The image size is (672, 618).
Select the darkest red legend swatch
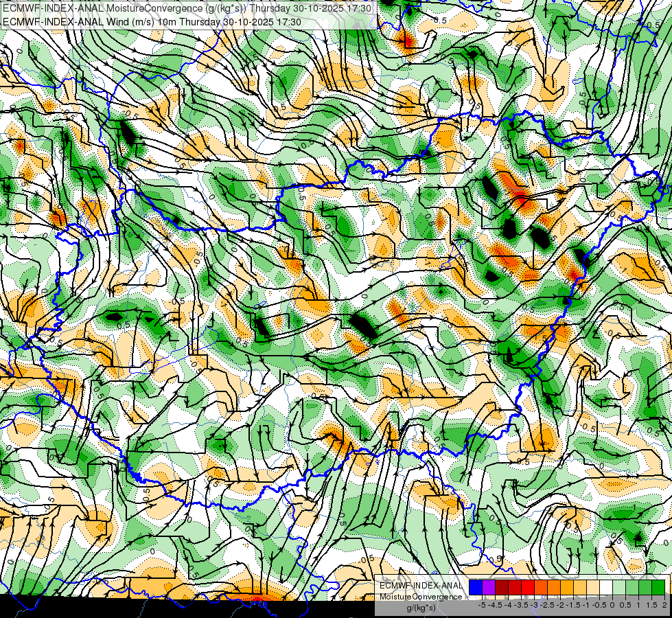pyautogui.click(x=502, y=587)
